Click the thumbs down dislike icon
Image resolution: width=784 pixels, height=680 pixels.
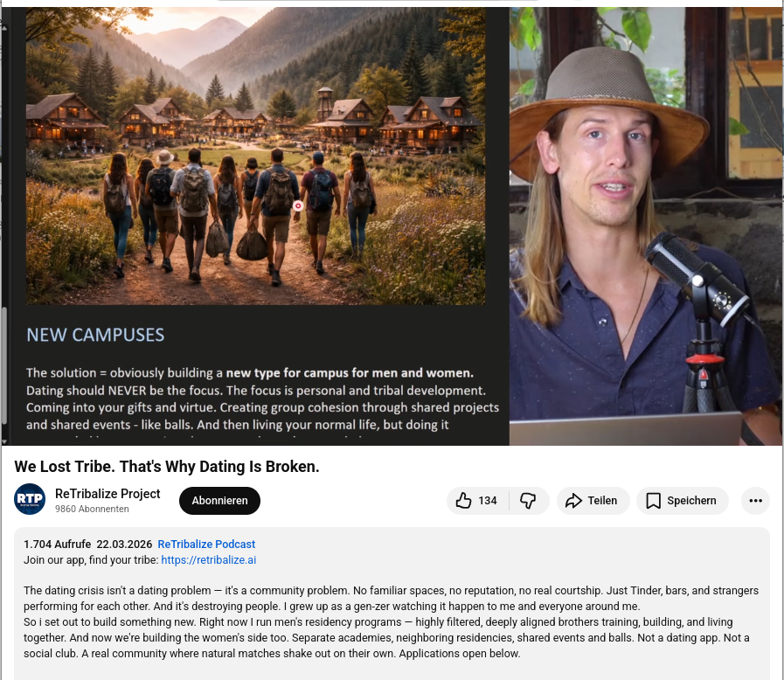click(528, 501)
